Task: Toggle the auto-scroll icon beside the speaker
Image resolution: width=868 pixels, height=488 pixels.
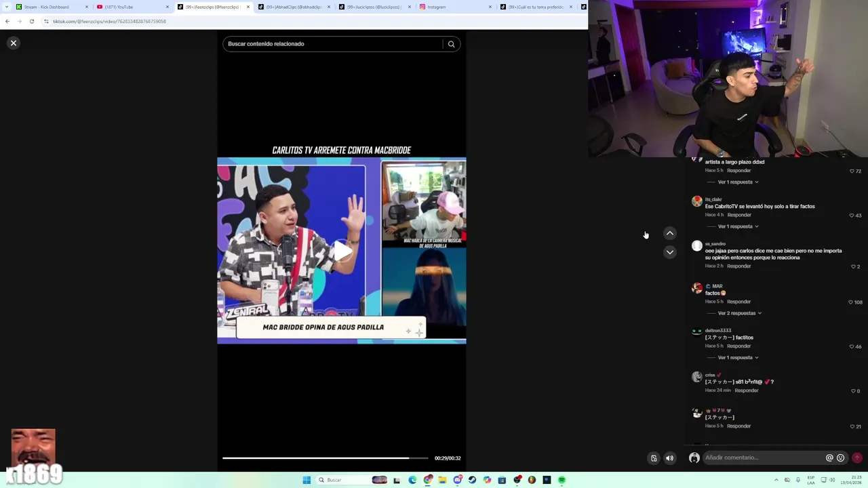Action: point(654,458)
